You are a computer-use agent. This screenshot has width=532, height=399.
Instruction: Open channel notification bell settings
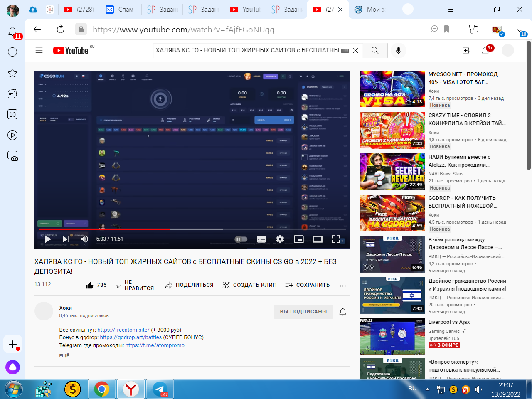click(343, 312)
